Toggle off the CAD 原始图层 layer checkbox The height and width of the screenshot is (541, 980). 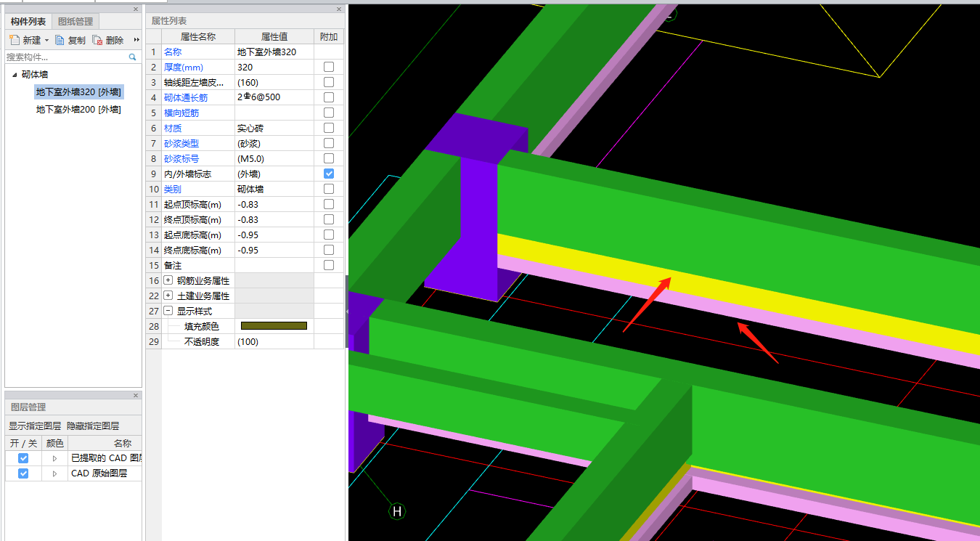point(23,473)
